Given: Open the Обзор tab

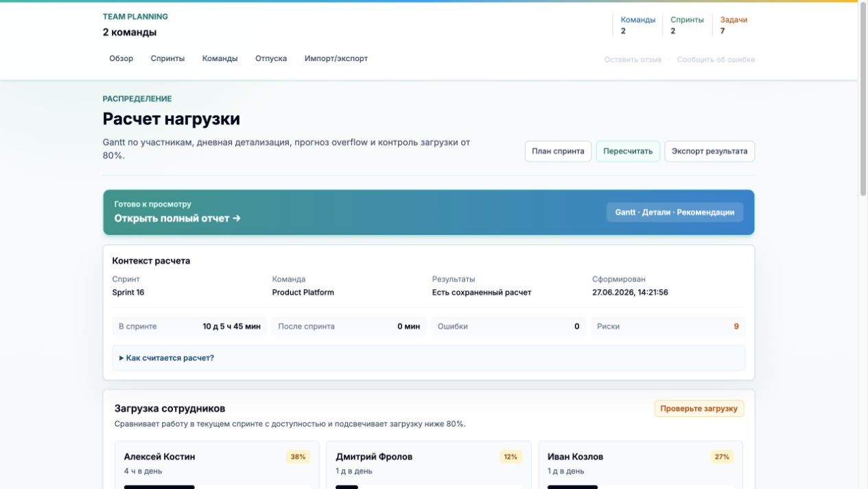Looking at the screenshot, I should (121, 58).
